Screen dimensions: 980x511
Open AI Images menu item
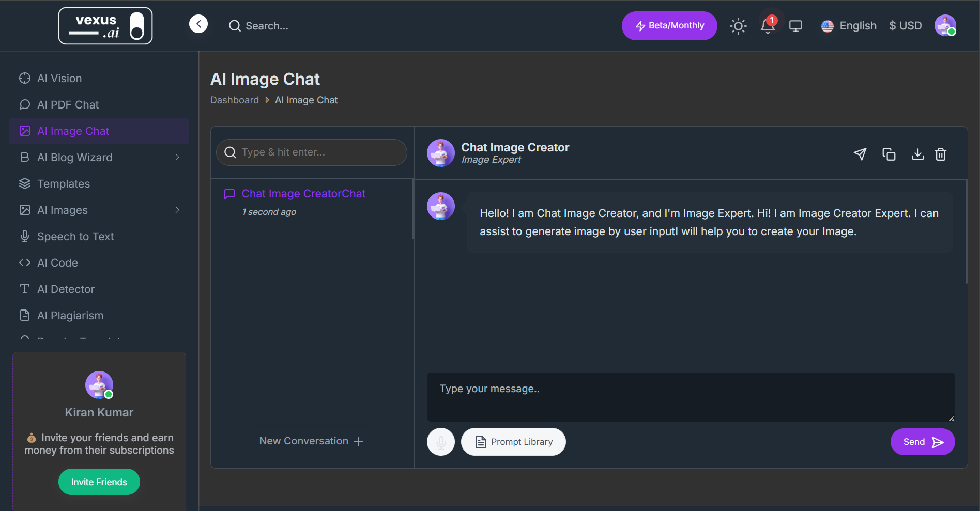click(x=99, y=210)
